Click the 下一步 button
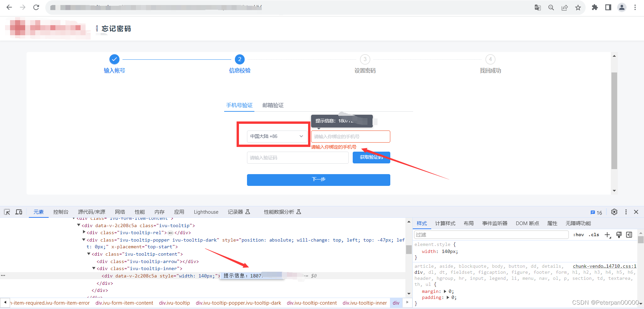Screen dimensions: 644x309 pyautogui.click(x=318, y=180)
